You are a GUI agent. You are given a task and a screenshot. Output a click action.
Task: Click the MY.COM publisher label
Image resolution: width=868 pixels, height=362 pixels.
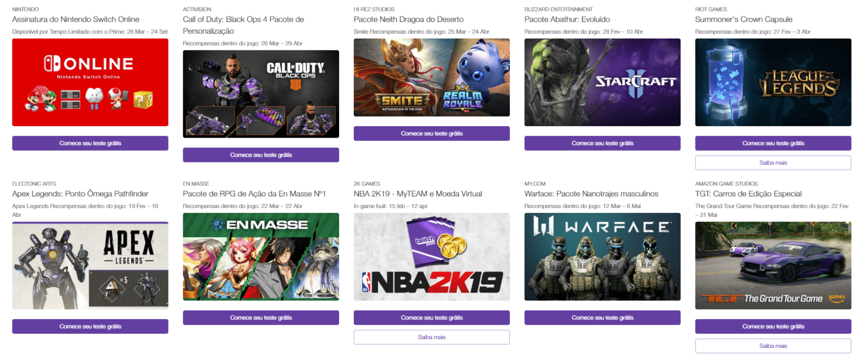535,184
